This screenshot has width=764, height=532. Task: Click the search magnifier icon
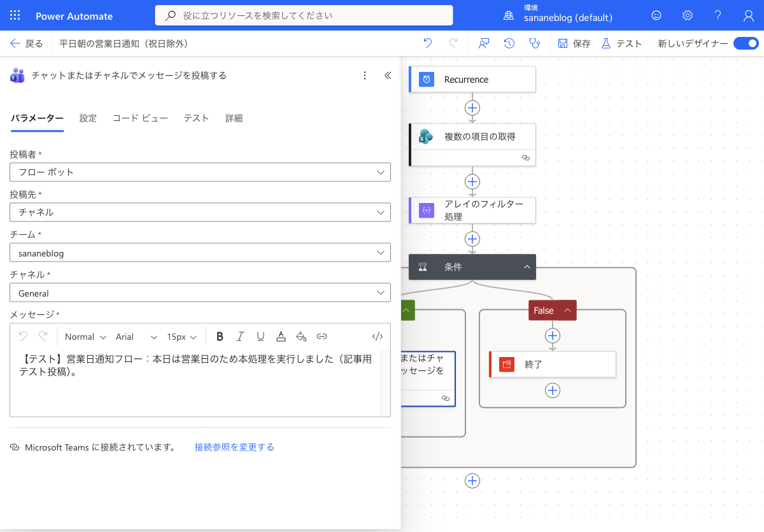(x=170, y=15)
